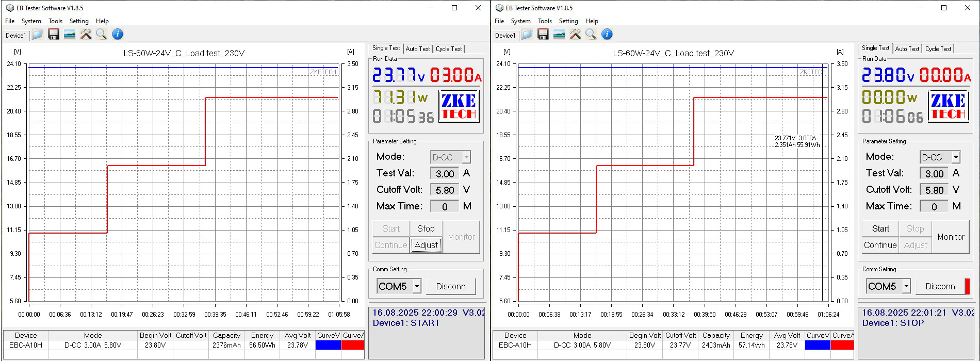Click the Cutoff Volt input field in right window
This screenshot has height=361, width=980.
click(934, 190)
